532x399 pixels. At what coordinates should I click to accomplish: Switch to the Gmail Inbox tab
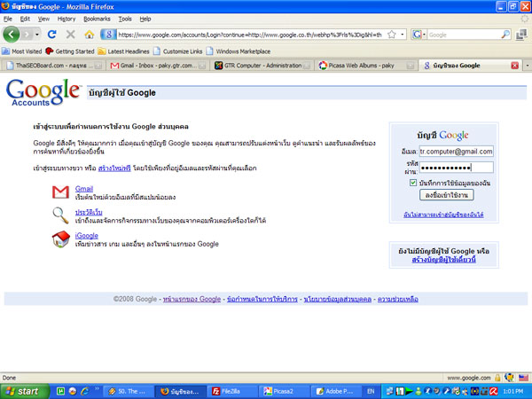pyautogui.click(x=158, y=65)
